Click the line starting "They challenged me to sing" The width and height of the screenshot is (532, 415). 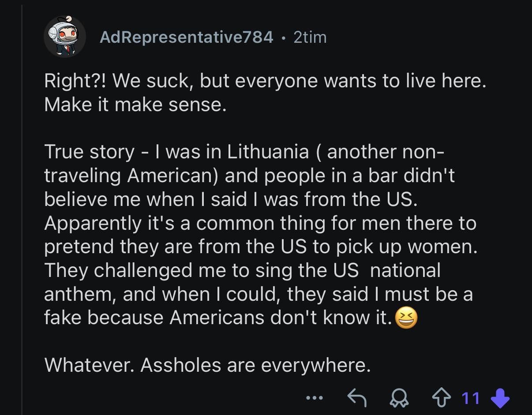coord(242,270)
